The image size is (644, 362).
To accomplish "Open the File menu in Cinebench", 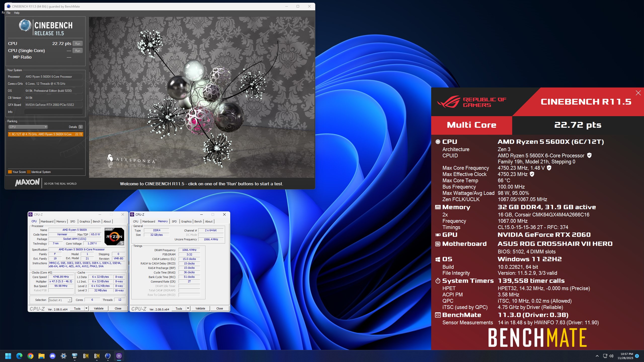I will pos(8,13).
